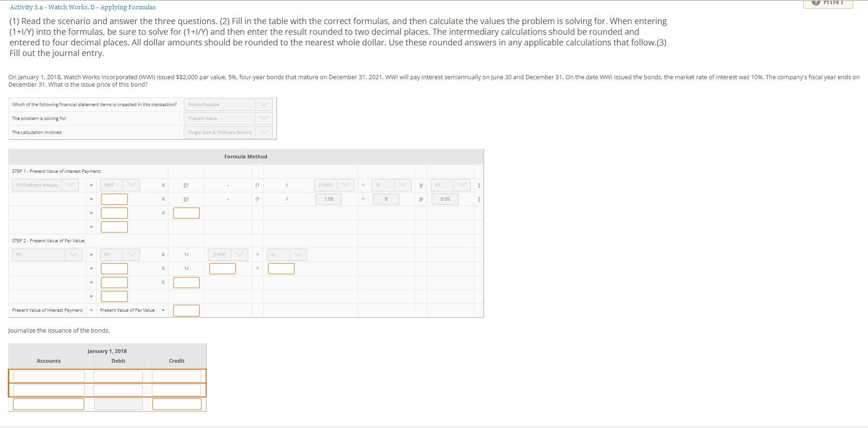Open the I/Y dropdown in Step 1
The height and width of the screenshot is (428, 868).
pos(461,185)
